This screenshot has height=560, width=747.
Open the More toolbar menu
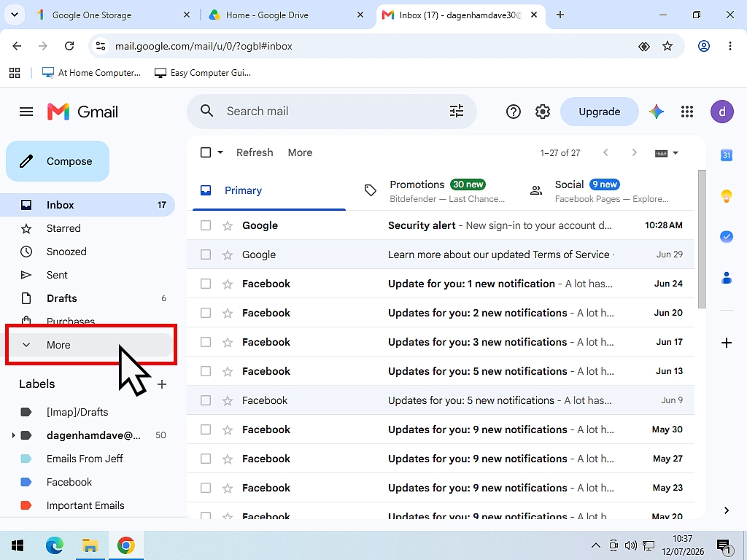(300, 152)
